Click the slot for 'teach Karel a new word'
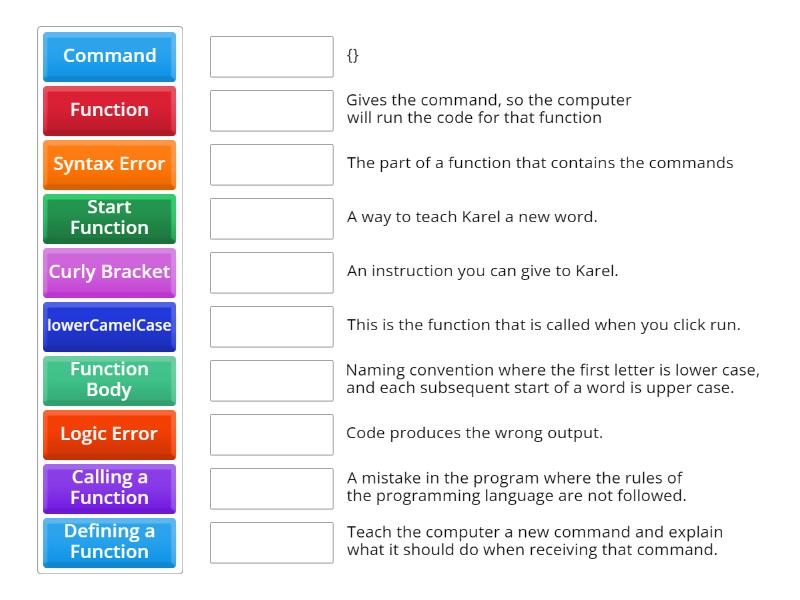This screenshot has width=800, height=600. pyautogui.click(x=271, y=218)
